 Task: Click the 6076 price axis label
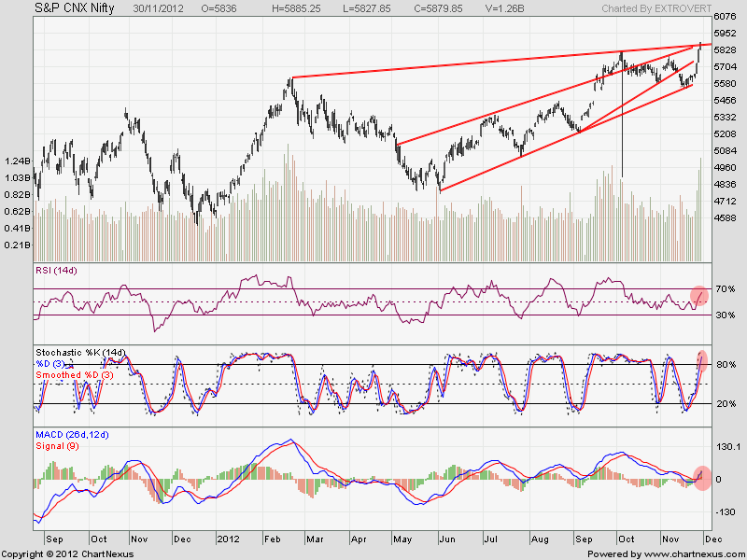[x=726, y=17]
